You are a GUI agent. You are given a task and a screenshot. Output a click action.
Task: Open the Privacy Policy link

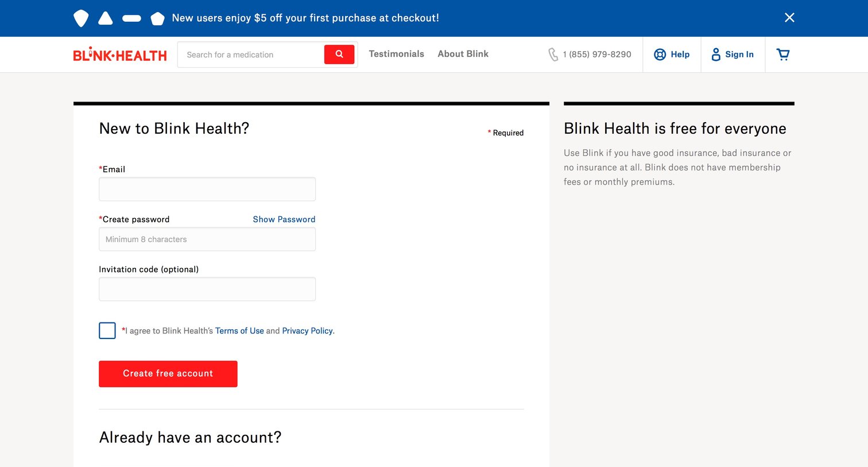(307, 331)
